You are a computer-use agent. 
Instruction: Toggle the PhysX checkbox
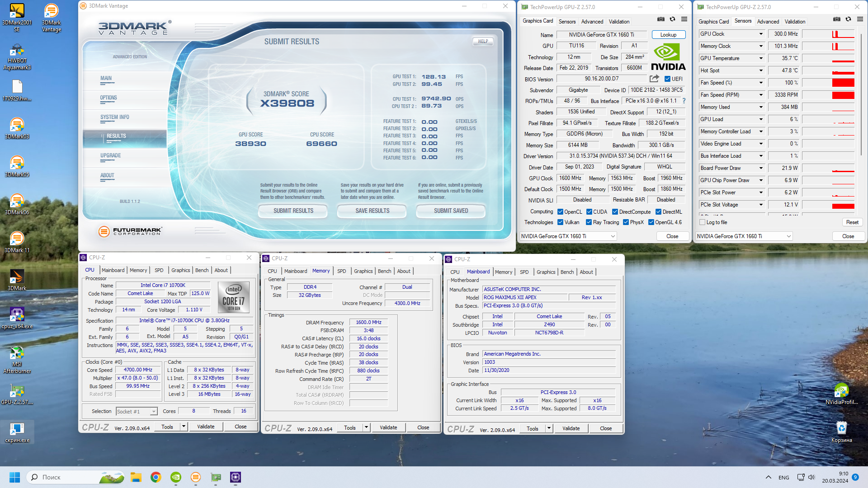pos(626,222)
